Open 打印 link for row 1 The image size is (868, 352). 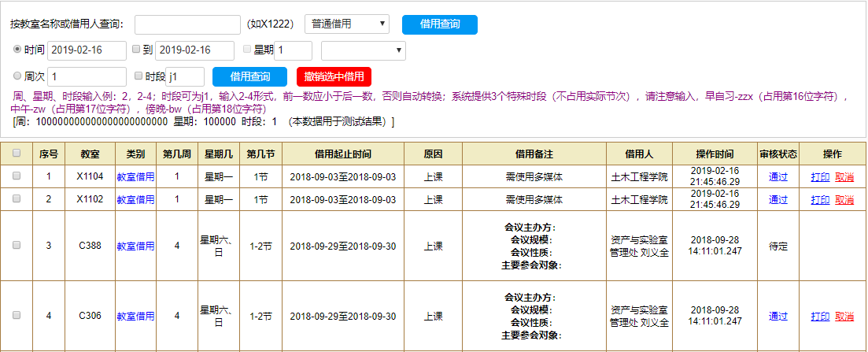tap(820, 178)
